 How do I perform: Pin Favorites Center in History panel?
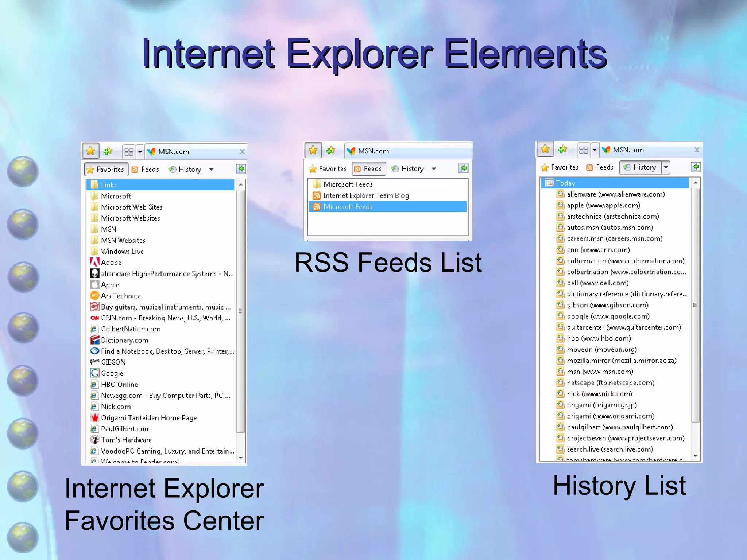[696, 167]
